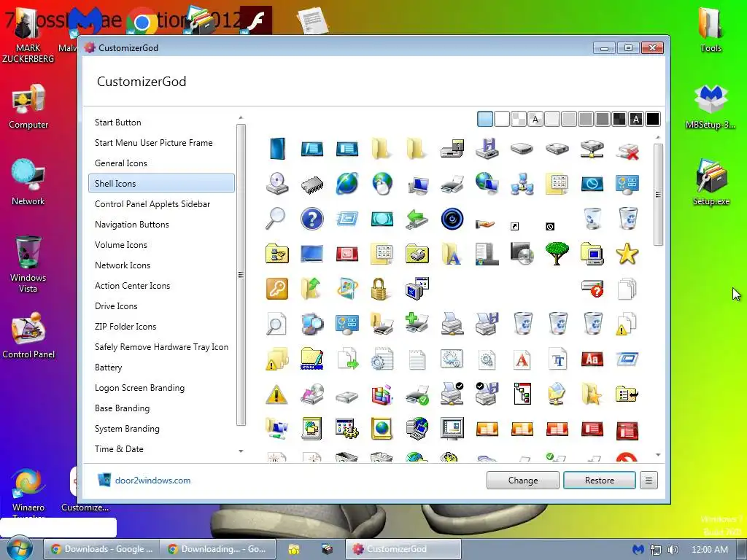Pick the white swatch with letter A
The width and height of the screenshot is (747, 560).
click(535, 119)
